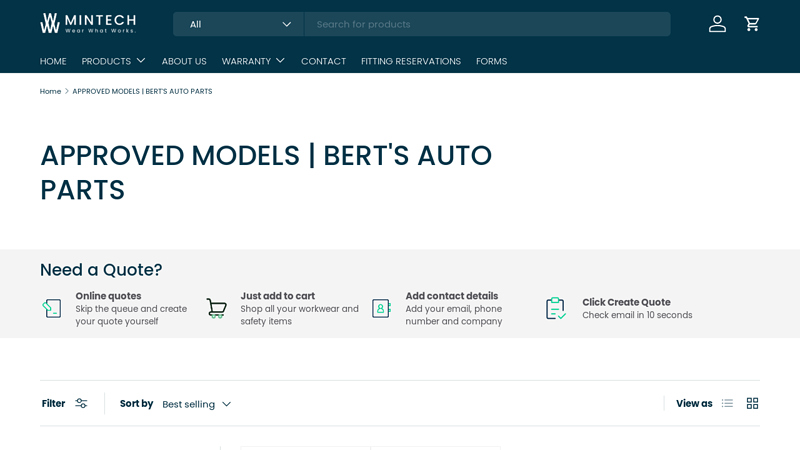Click the Mintech logo
The image size is (800, 450).
click(x=88, y=23)
